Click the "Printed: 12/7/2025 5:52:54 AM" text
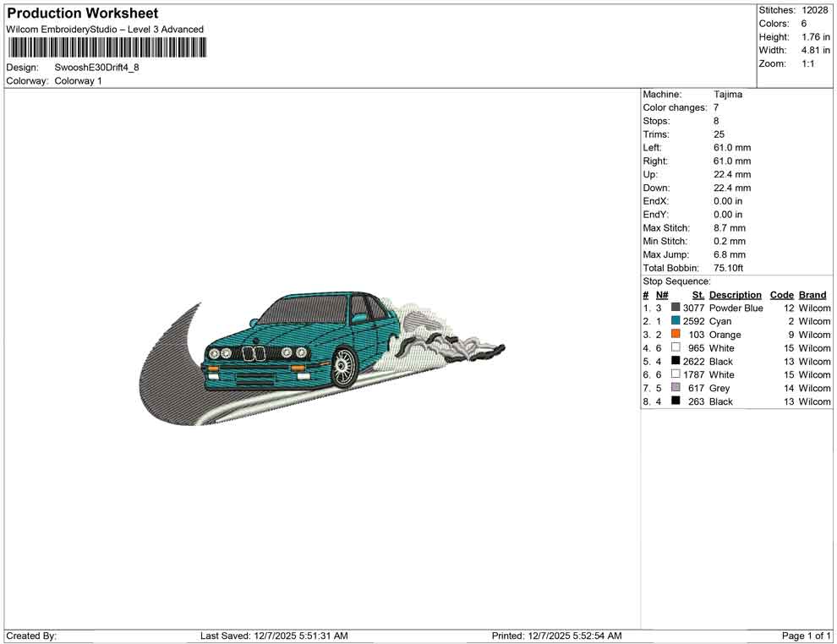The width and height of the screenshot is (837, 644). [x=557, y=636]
